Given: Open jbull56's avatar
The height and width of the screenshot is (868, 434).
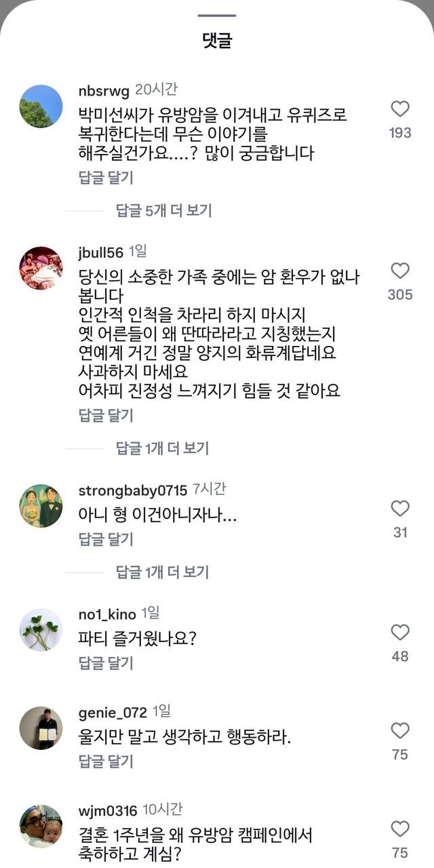Looking at the screenshot, I should (41, 268).
